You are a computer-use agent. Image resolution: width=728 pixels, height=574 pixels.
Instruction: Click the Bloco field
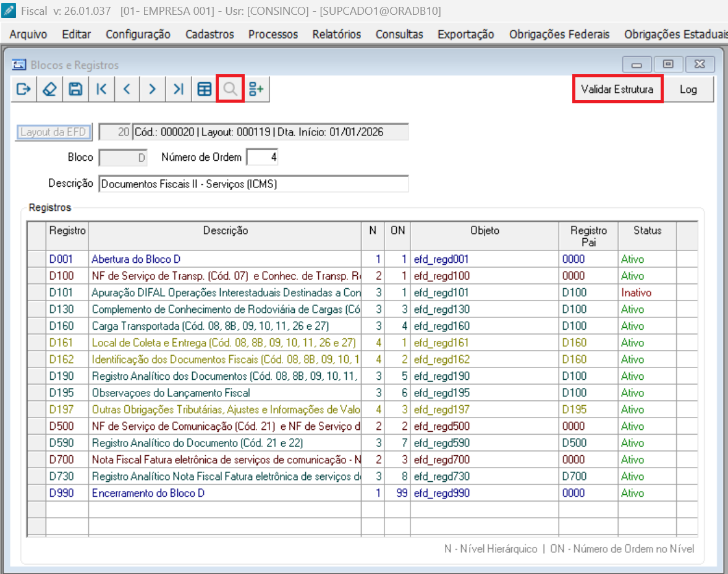click(x=123, y=157)
